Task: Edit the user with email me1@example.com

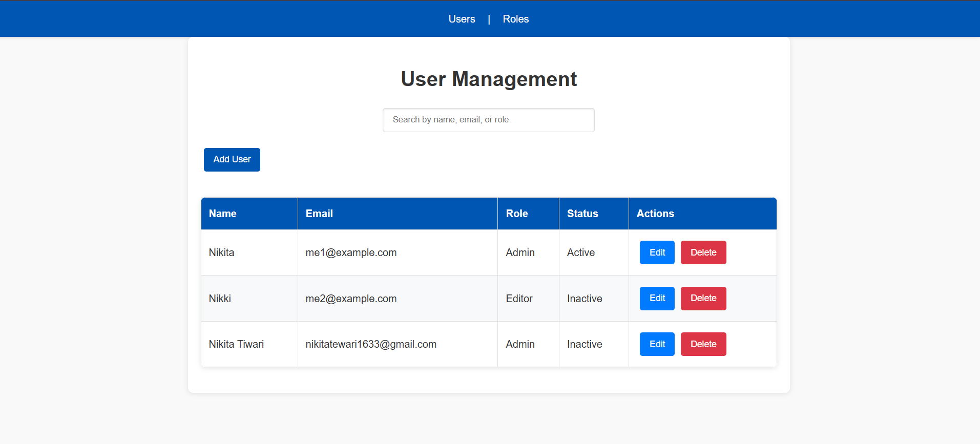Action: (x=657, y=252)
